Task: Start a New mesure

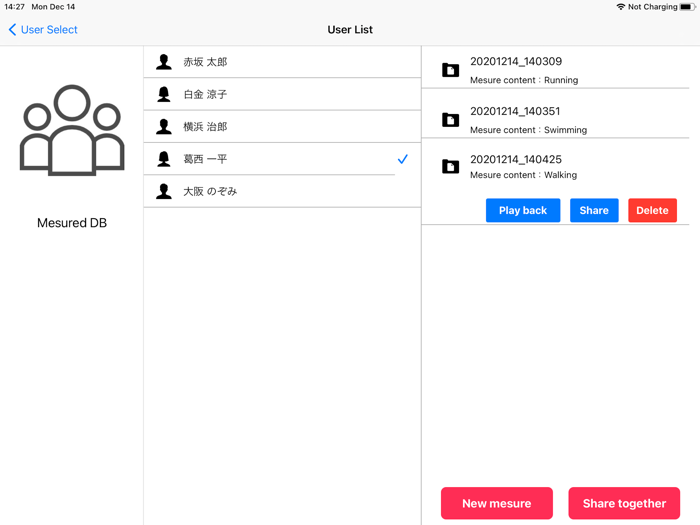Action: (497, 503)
